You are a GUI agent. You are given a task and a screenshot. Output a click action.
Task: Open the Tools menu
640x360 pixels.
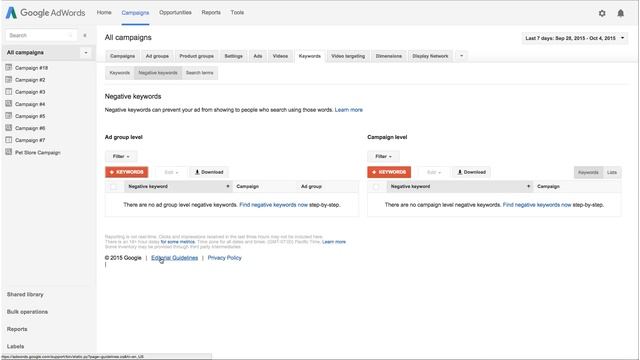pyautogui.click(x=237, y=13)
